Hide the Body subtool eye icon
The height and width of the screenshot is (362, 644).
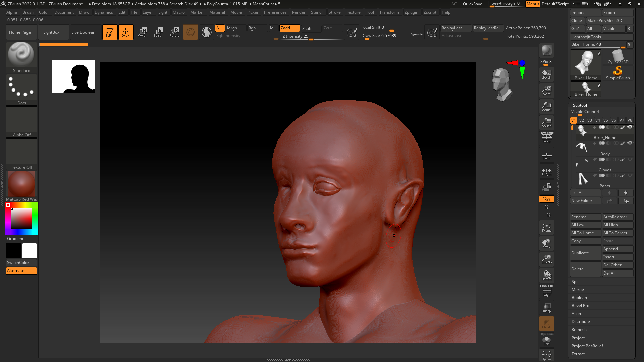coord(630,143)
